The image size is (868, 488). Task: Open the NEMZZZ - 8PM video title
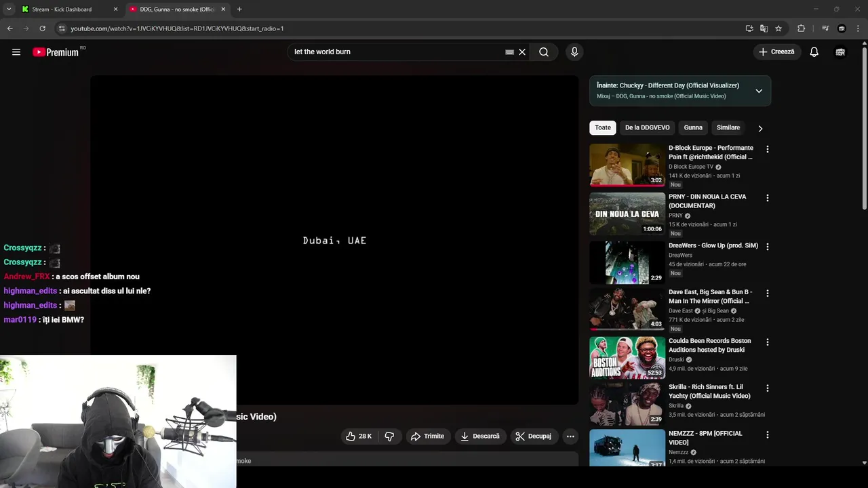[705, 438]
